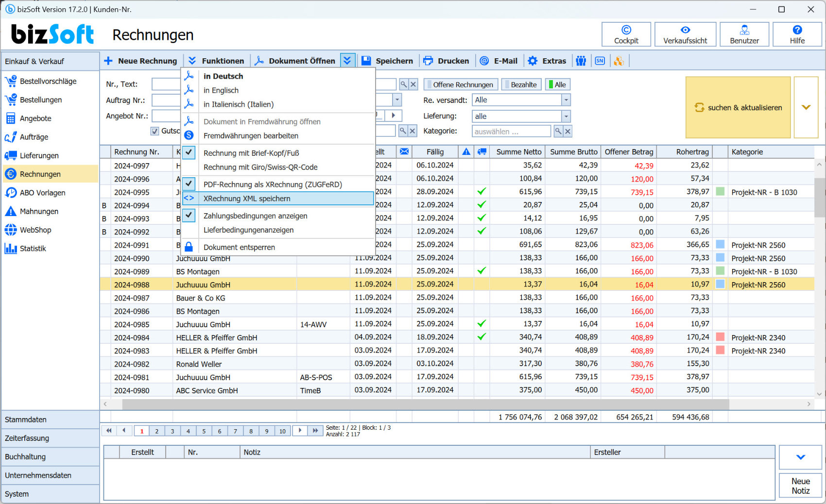Jump to last page of results
Screen dimensions: 826x504
tap(316, 430)
